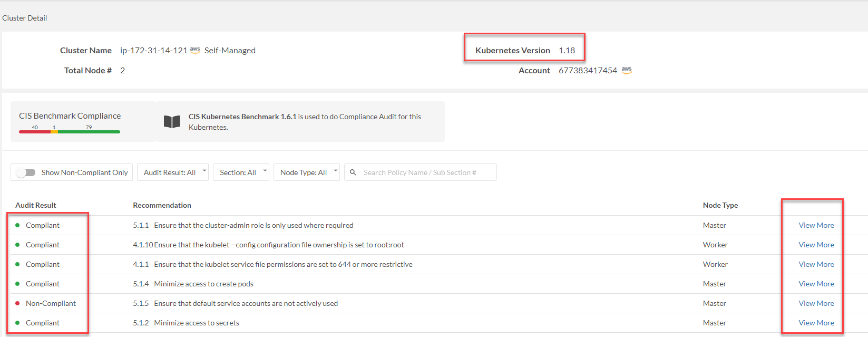Image resolution: width=868 pixels, height=337 pixels.
Task: Click the green segment of compliance bar
Action: click(89, 132)
